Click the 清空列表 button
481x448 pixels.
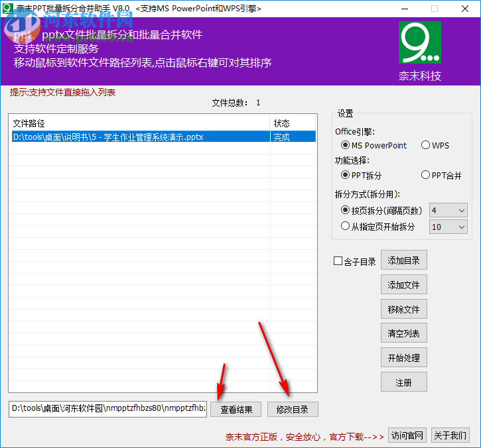(x=403, y=333)
